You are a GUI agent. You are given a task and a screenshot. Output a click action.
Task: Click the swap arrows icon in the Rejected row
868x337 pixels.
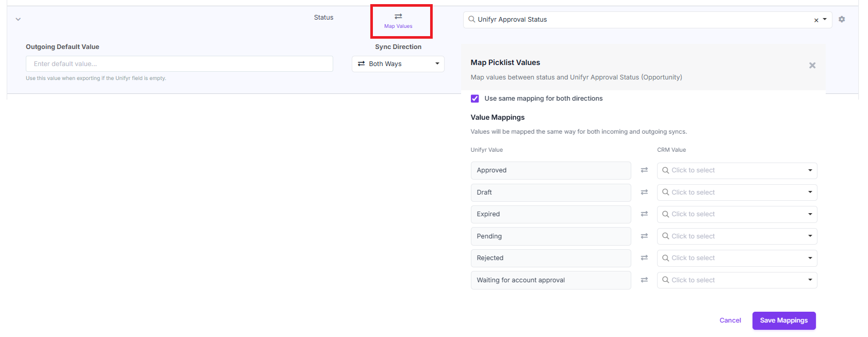(x=644, y=258)
